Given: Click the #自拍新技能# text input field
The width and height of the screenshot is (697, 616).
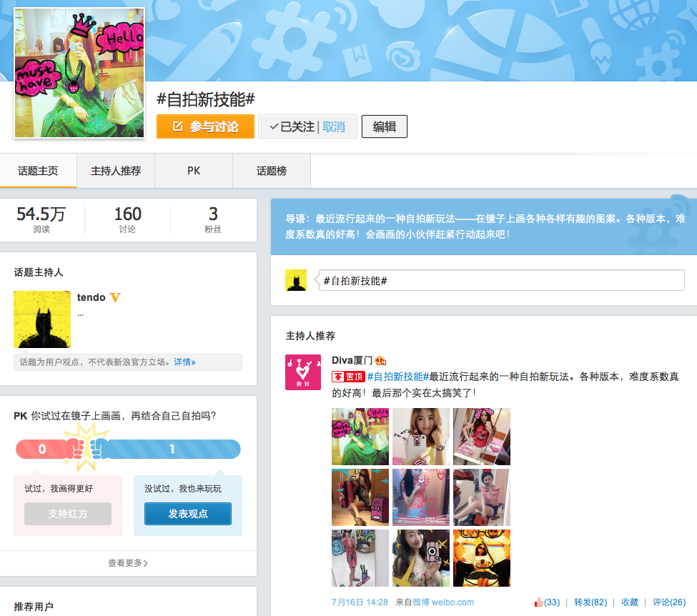Looking at the screenshot, I should [500, 280].
